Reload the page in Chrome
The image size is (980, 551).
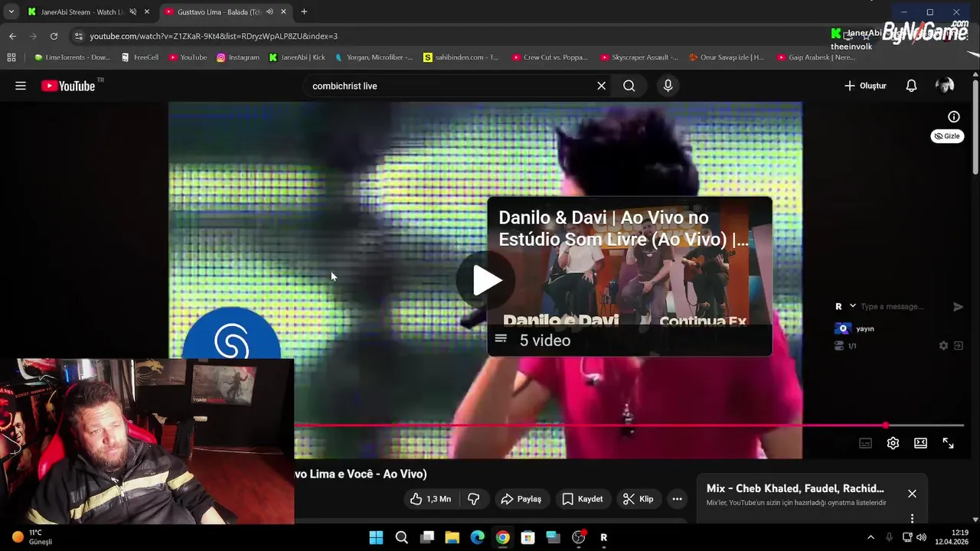[54, 36]
